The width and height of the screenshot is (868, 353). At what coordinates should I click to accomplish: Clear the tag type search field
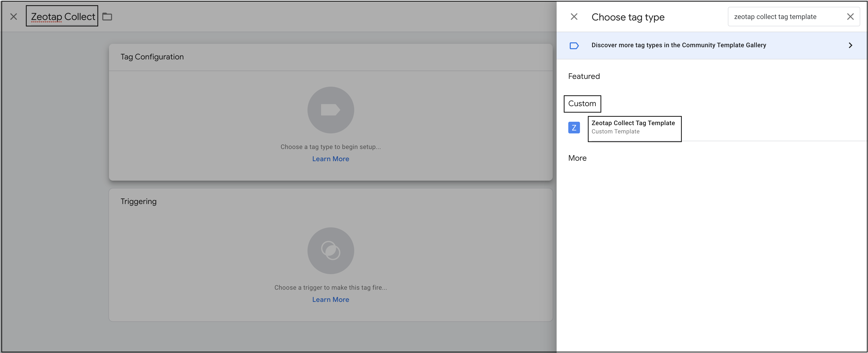pyautogui.click(x=850, y=17)
